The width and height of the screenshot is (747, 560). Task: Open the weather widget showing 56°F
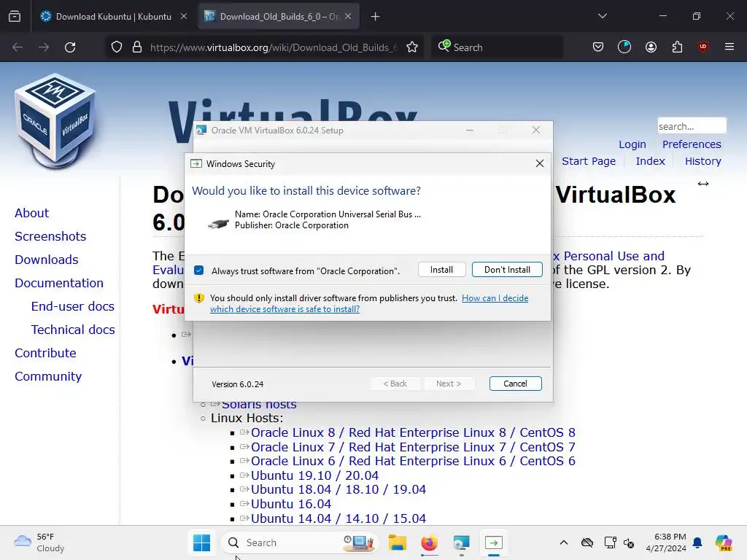coord(39,542)
